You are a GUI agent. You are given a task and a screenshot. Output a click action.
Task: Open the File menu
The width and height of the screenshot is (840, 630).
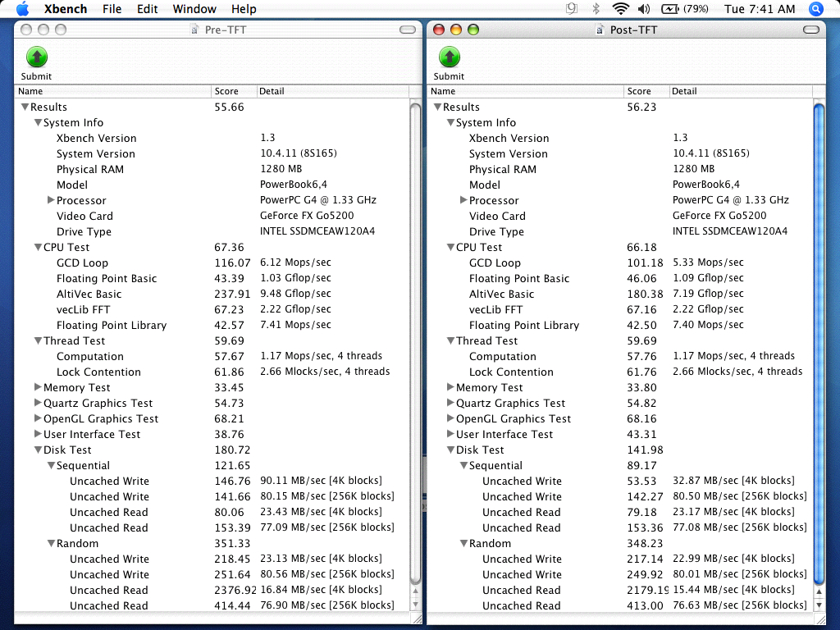(x=112, y=8)
